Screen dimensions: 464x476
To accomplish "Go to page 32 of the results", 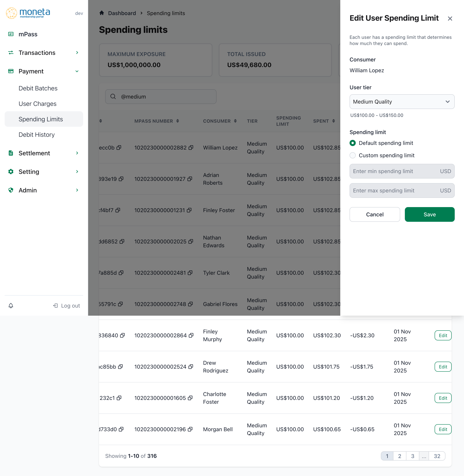I will click(437, 456).
